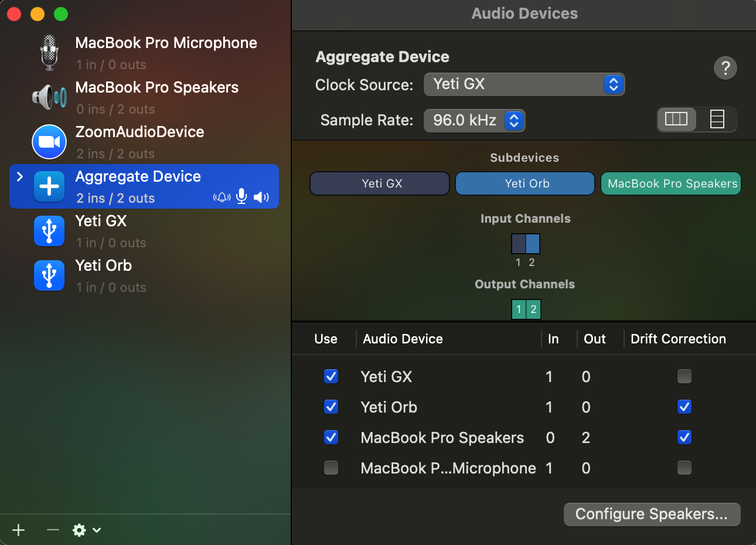Viewport: 756px width, 545px height.
Task: Click the Use column header
Action: 326,339
